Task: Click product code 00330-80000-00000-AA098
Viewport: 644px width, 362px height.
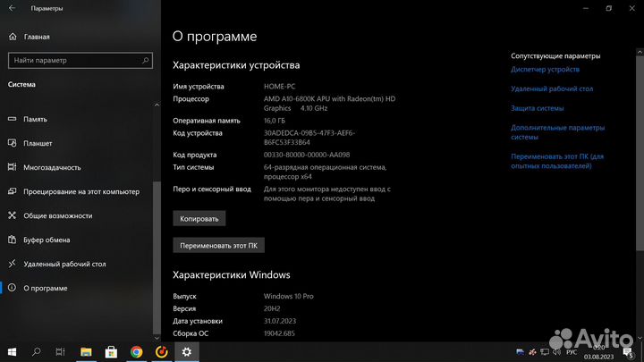Action: tap(307, 155)
